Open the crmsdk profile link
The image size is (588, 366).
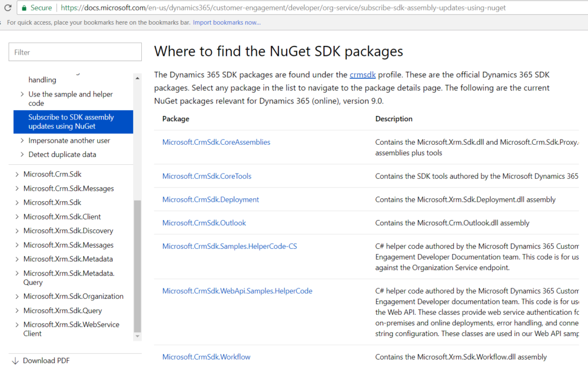pos(362,74)
